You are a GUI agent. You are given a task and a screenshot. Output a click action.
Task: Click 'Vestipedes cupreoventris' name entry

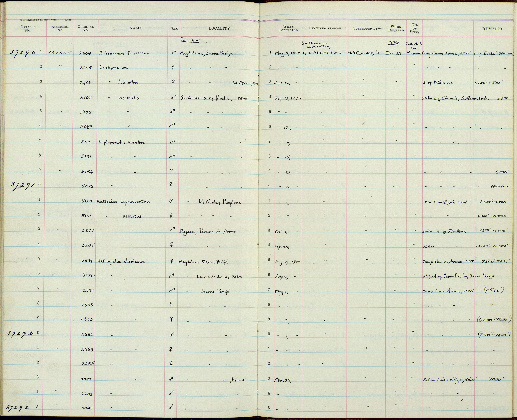[123, 202]
